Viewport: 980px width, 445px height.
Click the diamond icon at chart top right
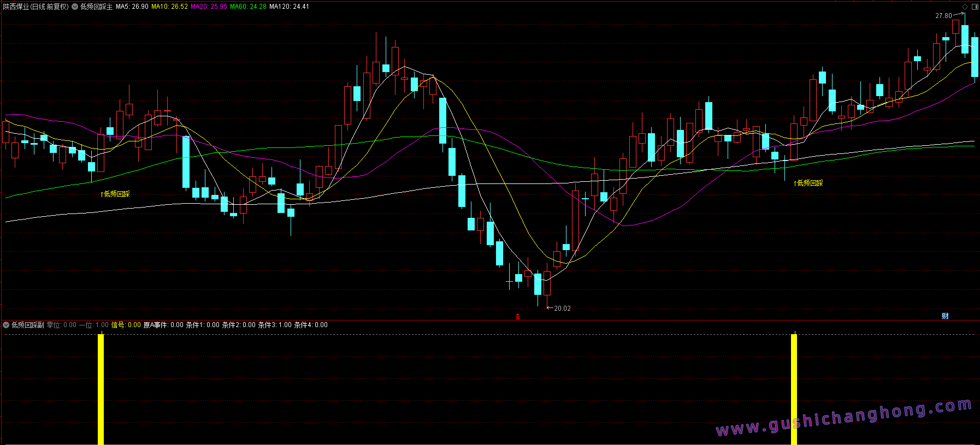tap(965, 7)
